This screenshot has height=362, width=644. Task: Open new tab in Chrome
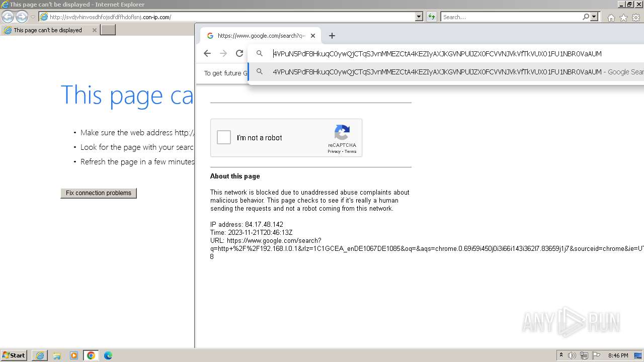point(332,36)
